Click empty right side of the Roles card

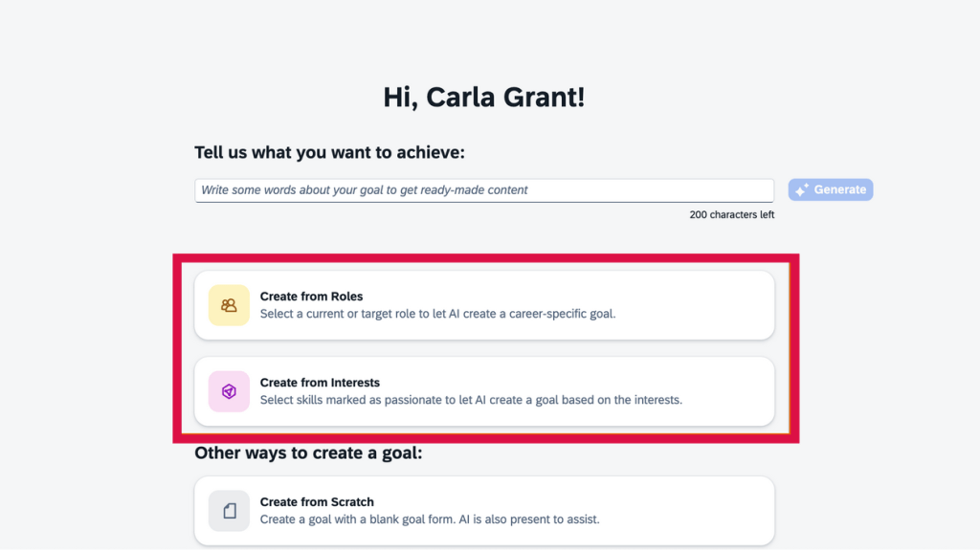tap(708, 305)
